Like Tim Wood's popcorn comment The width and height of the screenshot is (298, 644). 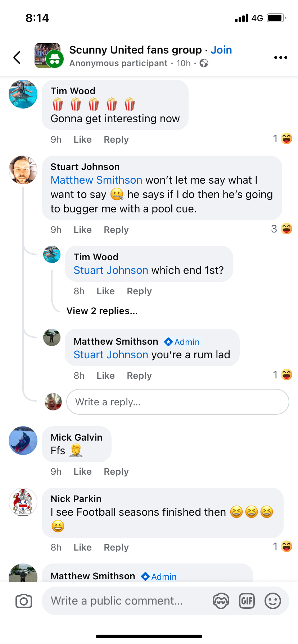82,139
